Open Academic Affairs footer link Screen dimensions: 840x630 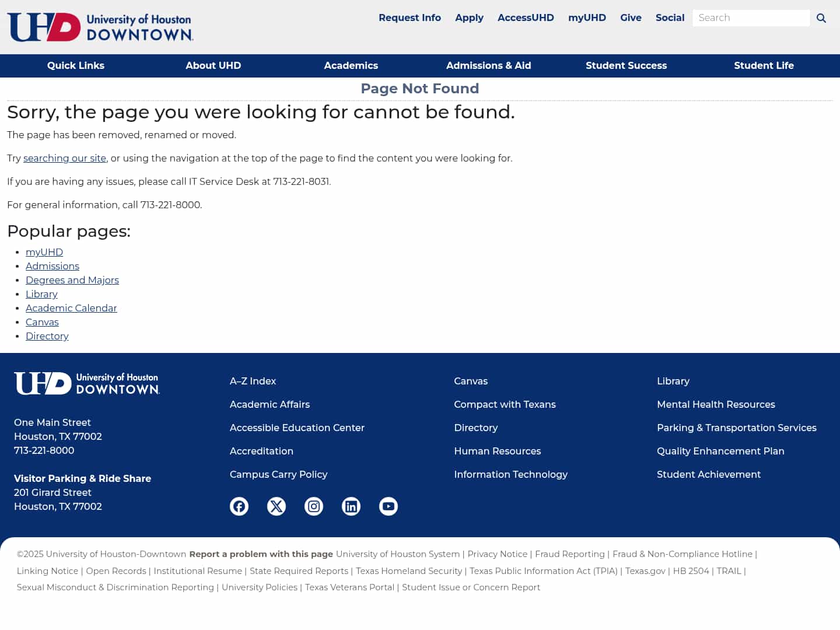[269, 404]
